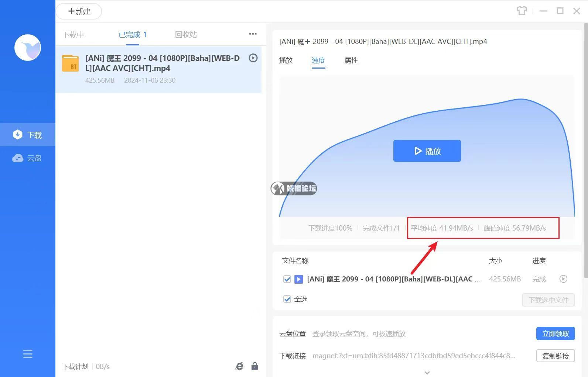The image size is (588, 377).
Task: Click the 新建 new task button
Action: point(79,11)
